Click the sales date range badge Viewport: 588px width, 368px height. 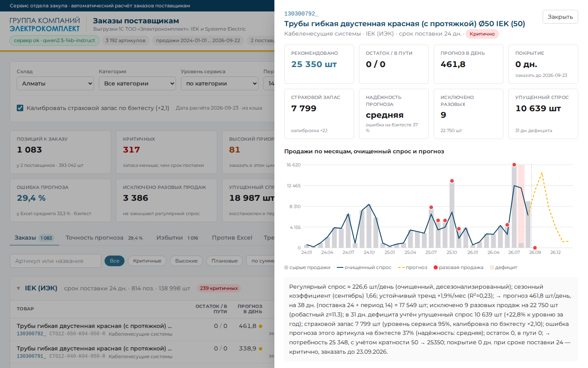pos(198,40)
